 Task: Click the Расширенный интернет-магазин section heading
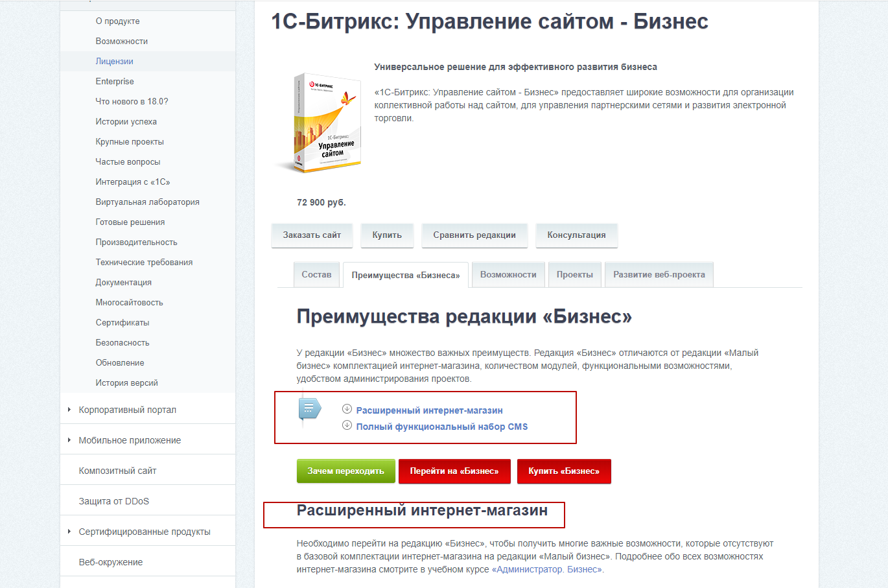422,510
